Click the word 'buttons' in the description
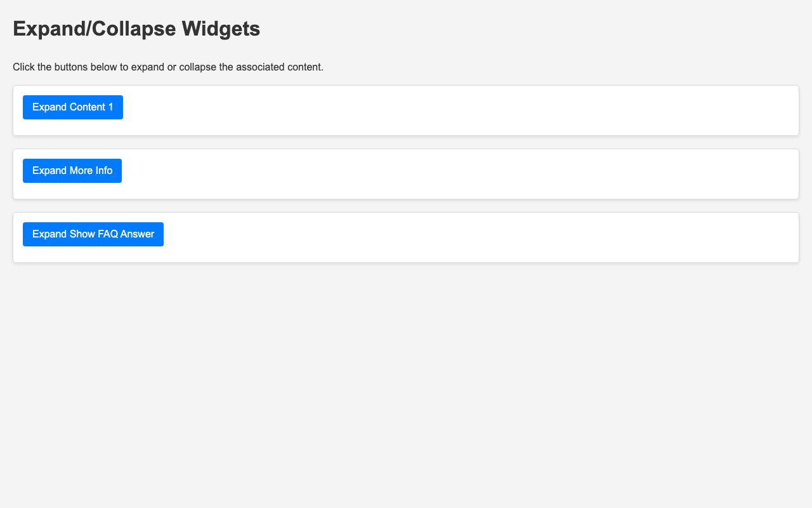The height and width of the screenshot is (508, 812). 77,67
